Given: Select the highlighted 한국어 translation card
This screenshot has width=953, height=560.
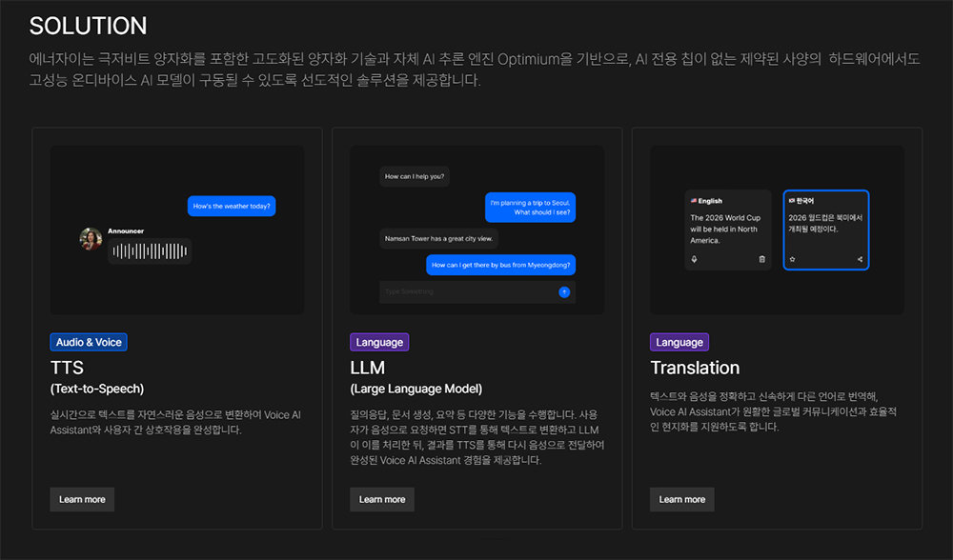Looking at the screenshot, I should (x=825, y=229).
